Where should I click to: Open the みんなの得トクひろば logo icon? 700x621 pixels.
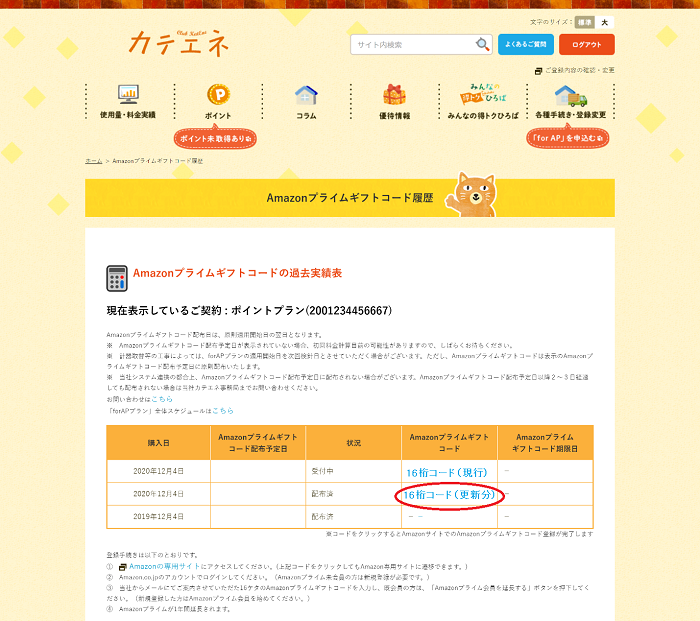coord(483,94)
